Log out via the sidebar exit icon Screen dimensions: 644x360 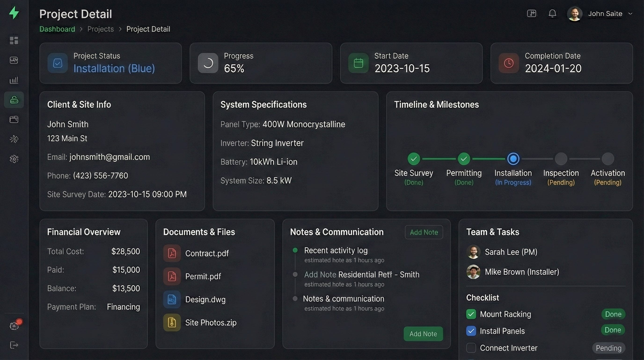(x=14, y=345)
